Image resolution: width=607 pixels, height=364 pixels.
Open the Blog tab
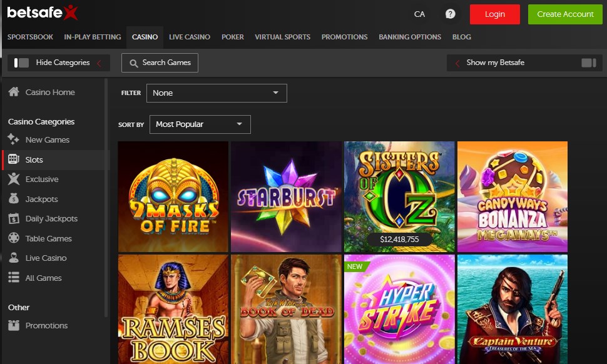pos(461,37)
